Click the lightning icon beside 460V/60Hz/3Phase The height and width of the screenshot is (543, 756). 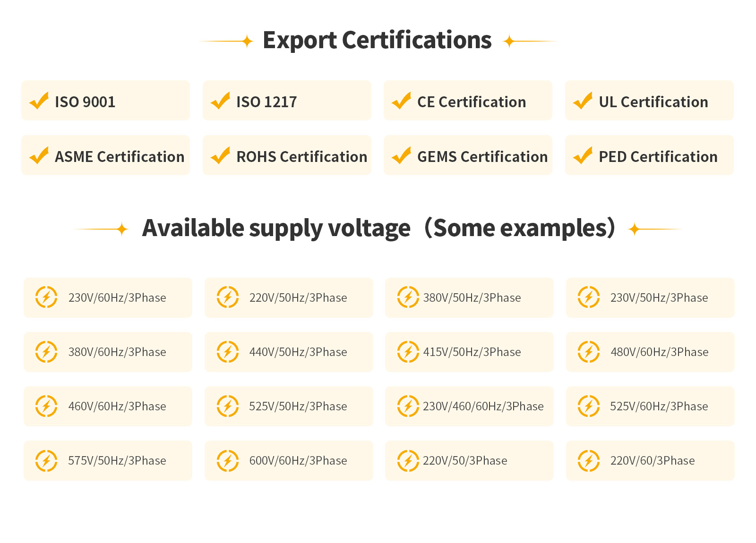tap(46, 406)
